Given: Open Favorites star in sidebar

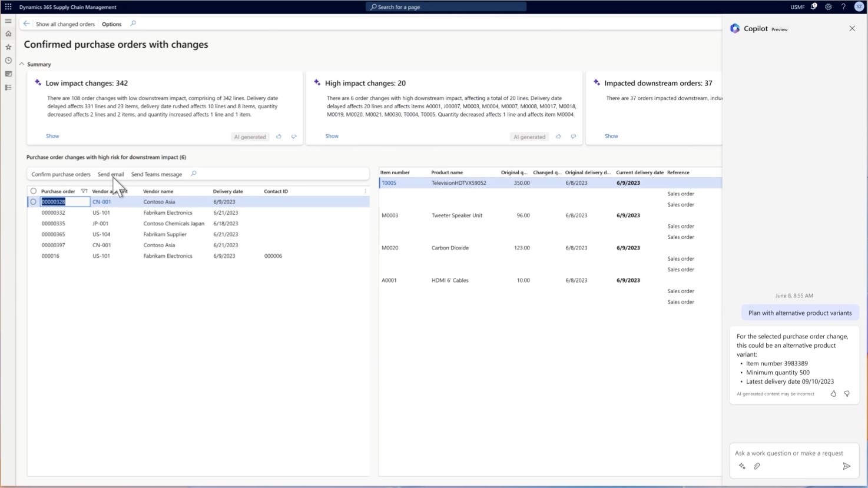Looking at the screenshot, I should point(8,47).
